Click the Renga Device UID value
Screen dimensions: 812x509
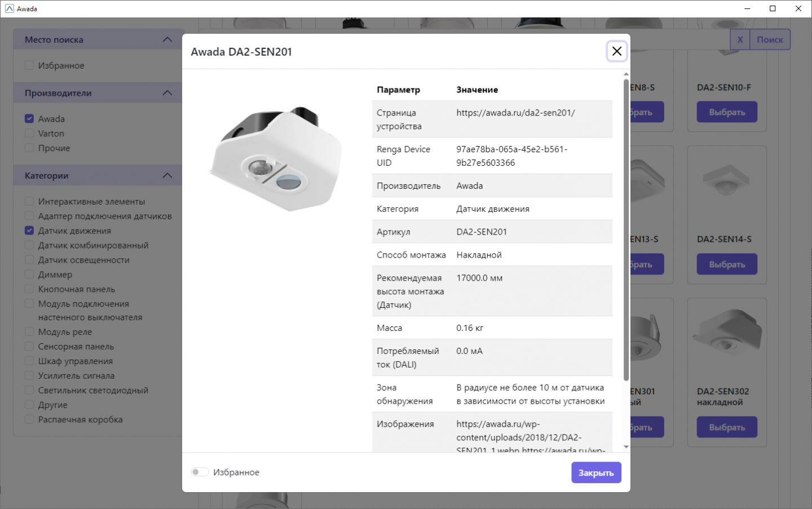click(512, 156)
